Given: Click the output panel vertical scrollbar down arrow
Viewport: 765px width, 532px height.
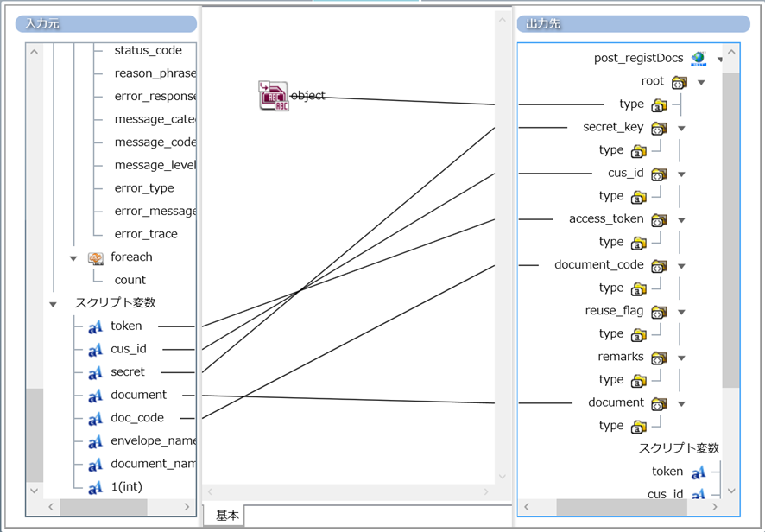Looking at the screenshot, I should [730, 491].
